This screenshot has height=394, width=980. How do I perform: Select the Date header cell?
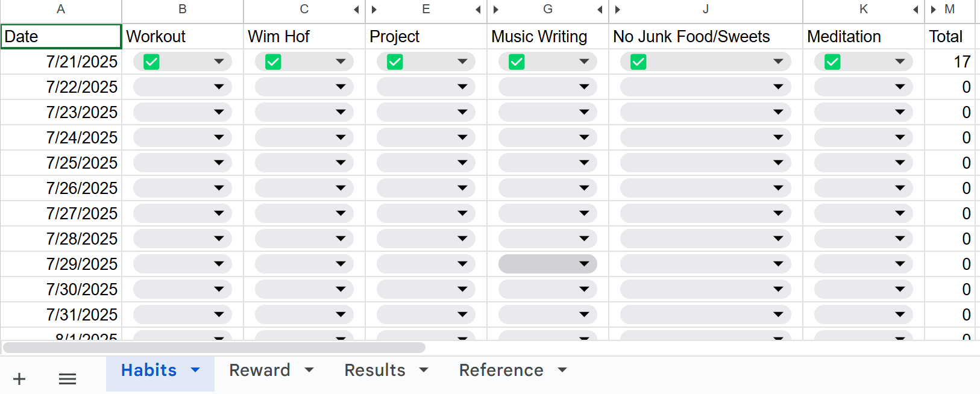[x=61, y=36]
